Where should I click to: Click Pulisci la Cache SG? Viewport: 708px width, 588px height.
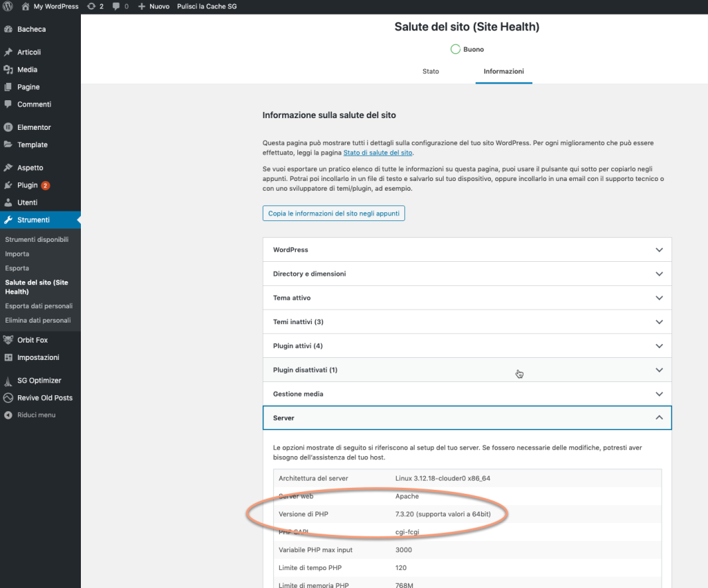(x=207, y=6)
